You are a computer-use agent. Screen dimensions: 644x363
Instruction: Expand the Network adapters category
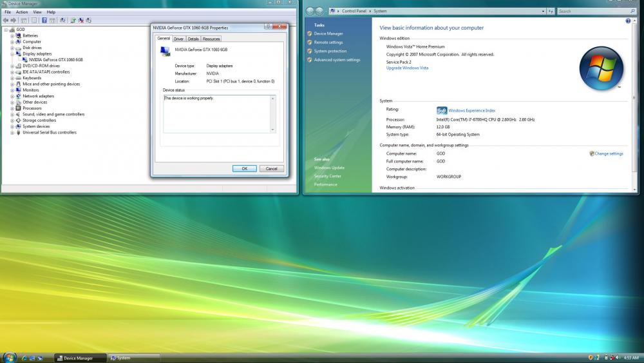tap(12, 96)
